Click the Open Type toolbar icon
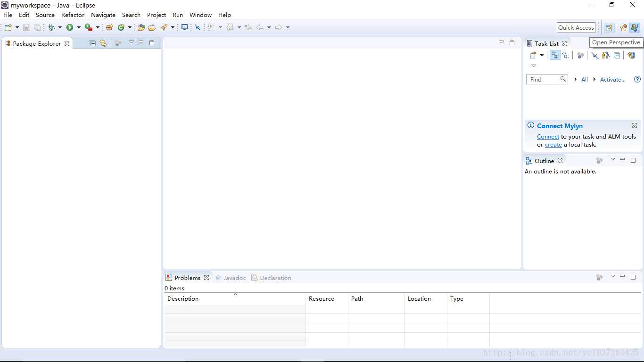The width and height of the screenshot is (644, 362). tap(141, 27)
